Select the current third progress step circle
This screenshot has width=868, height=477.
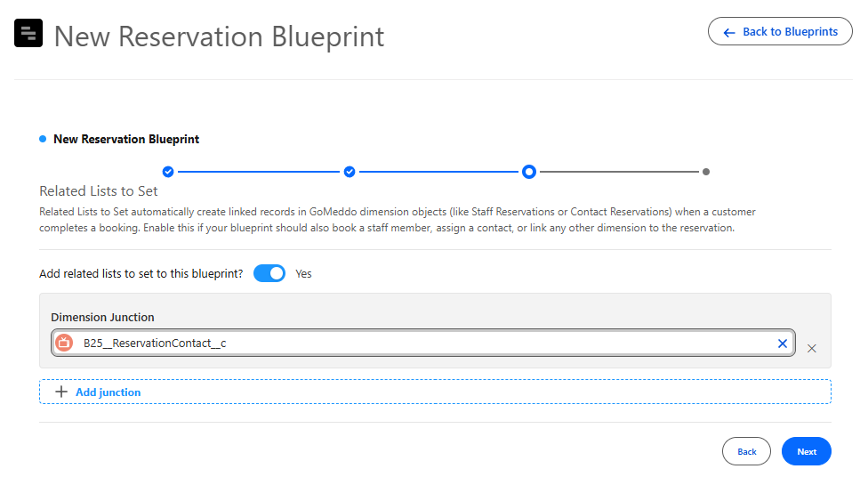pyautogui.click(x=529, y=172)
